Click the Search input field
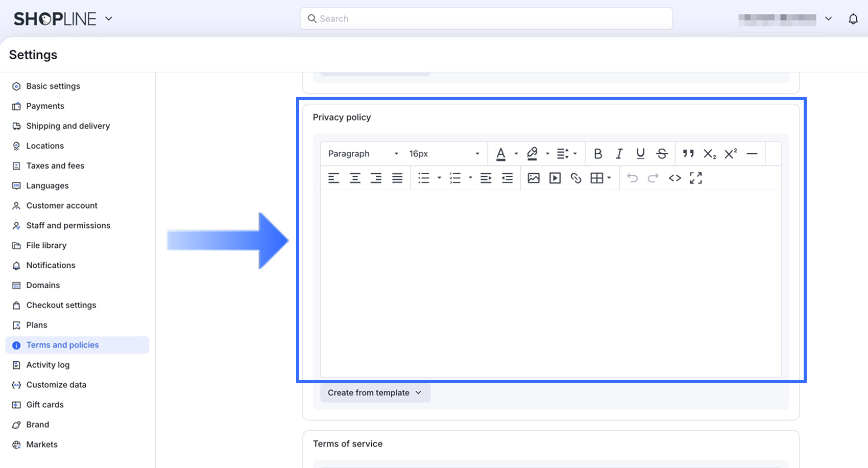 486,19
